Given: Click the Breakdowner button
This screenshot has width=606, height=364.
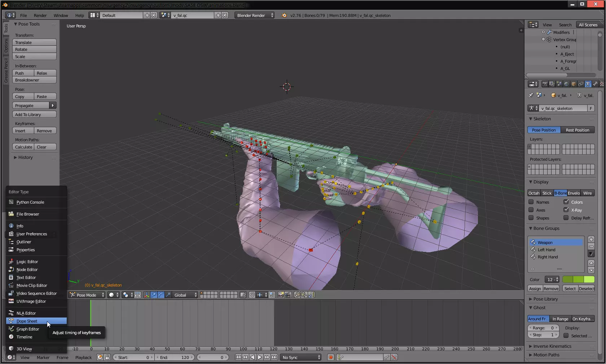Looking at the screenshot, I should (34, 80).
